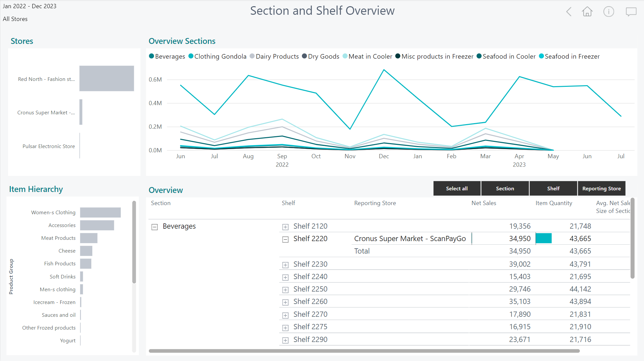644x361 pixels.
Task: Click the info circle icon
Action: tap(608, 12)
